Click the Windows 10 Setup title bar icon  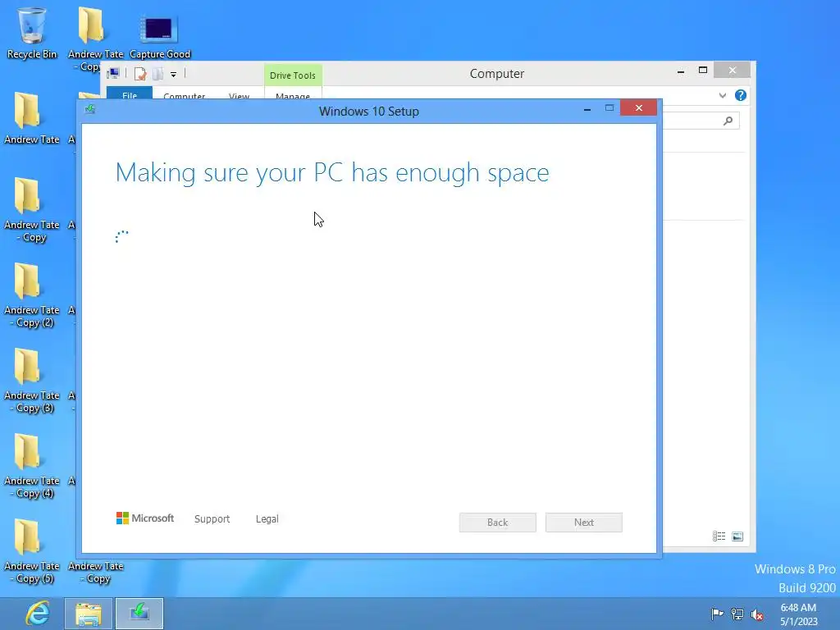(x=90, y=109)
